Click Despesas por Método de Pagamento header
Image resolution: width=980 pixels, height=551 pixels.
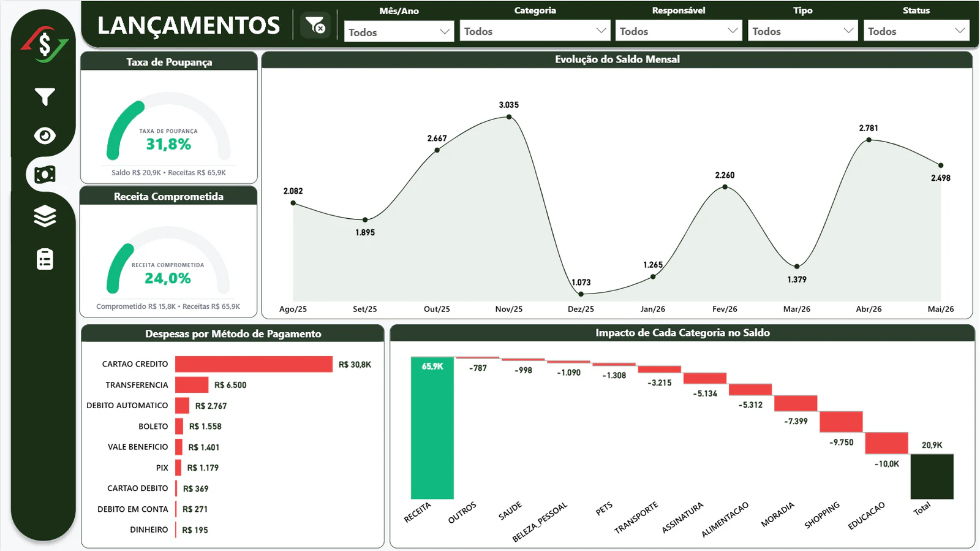(x=233, y=334)
